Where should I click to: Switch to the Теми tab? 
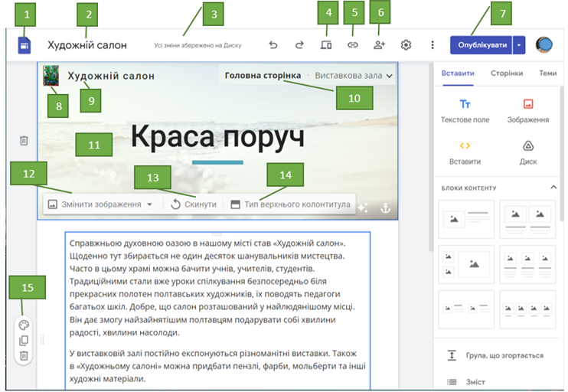pos(547,73)
